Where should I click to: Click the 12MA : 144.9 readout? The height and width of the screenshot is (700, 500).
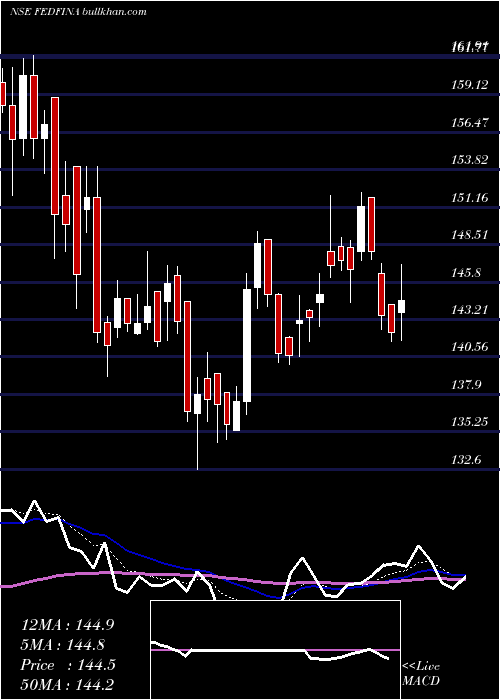(x=67, y=625)
